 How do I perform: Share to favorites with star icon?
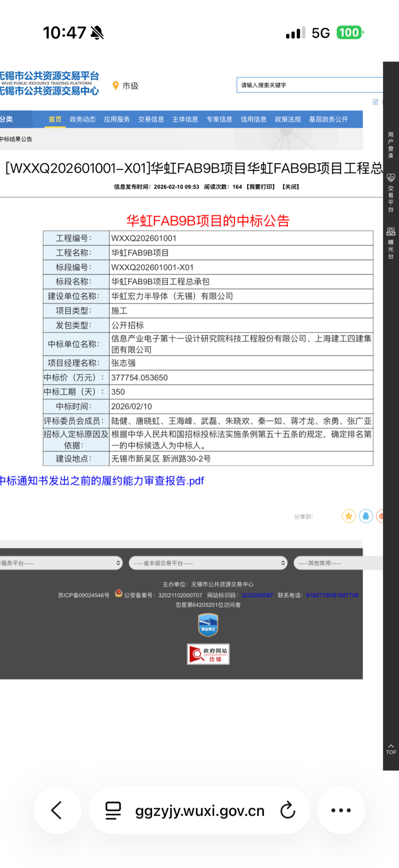349,516
